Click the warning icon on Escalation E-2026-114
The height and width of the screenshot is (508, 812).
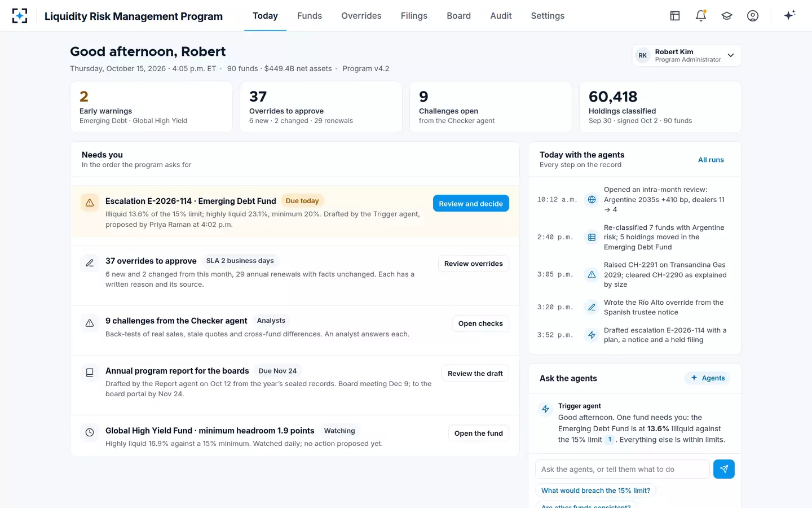(x=90, y=203)
